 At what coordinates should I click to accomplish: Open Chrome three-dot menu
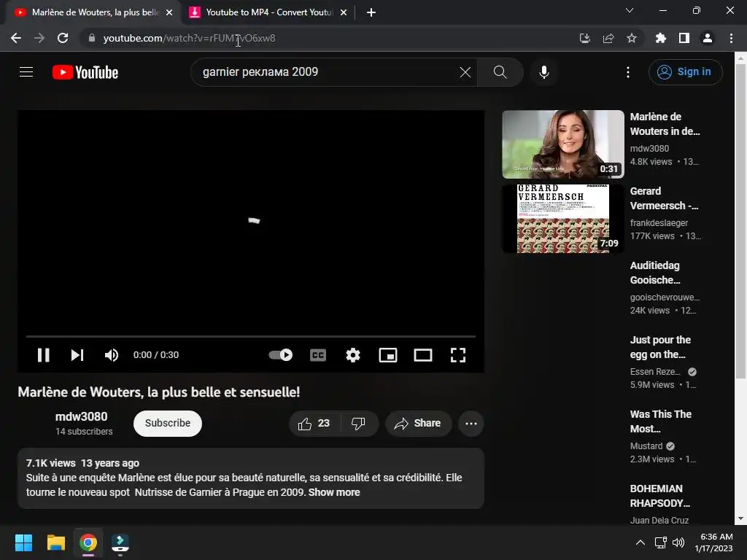point(731,38)
